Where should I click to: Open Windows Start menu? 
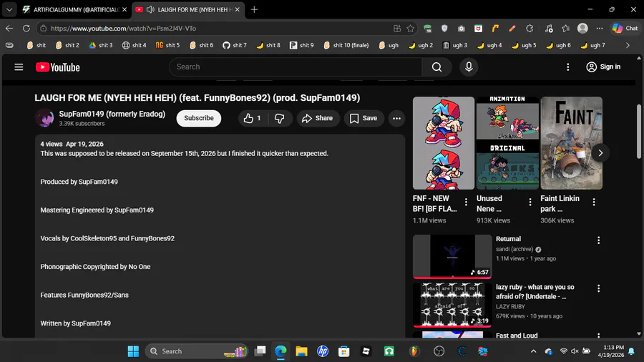click(133, 351)
